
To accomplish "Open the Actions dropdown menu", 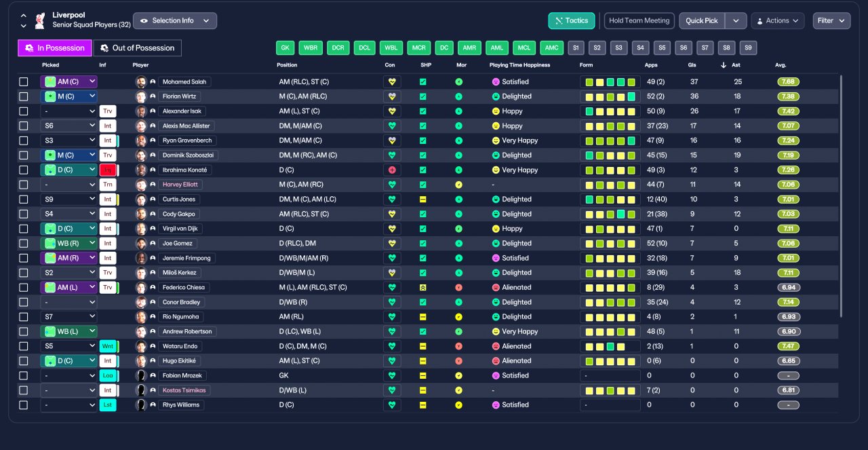I will click(778, 20).
